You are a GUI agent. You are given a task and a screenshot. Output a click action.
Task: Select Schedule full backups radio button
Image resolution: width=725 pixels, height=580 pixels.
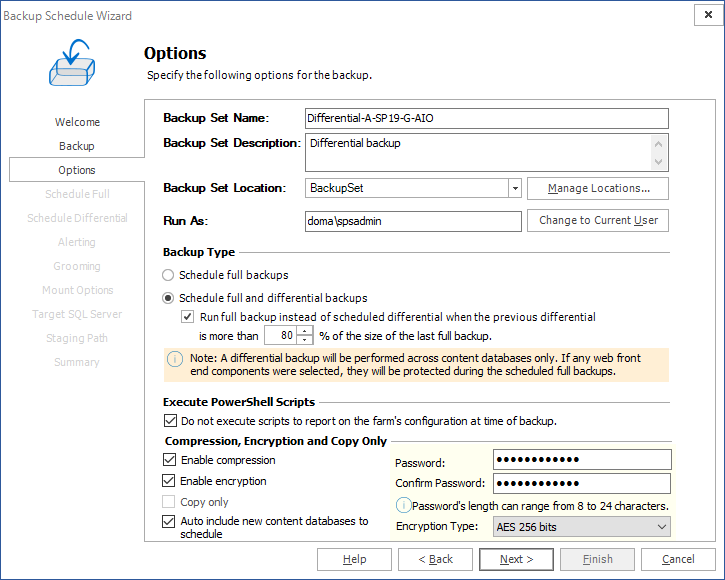pyautogui.click(x=168, y=275)
